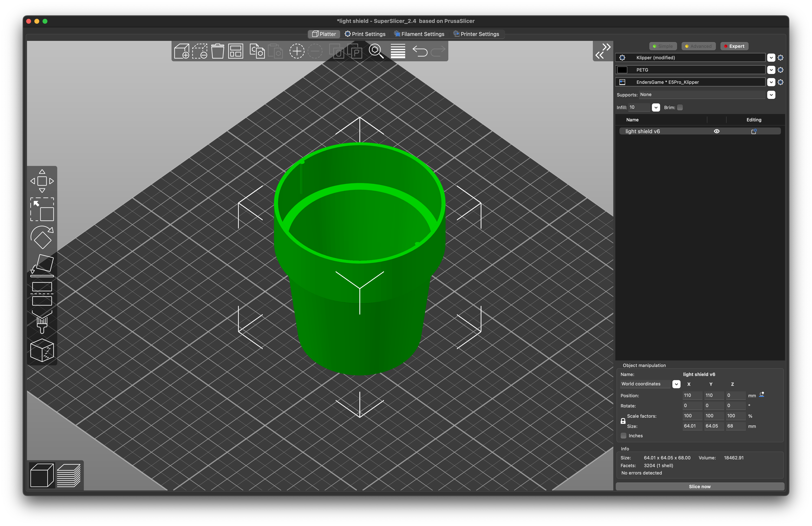Screen dimensions: 812x526
Task: Toggle visibility eye for light shield v6
Action: click(x=717, y=131)
